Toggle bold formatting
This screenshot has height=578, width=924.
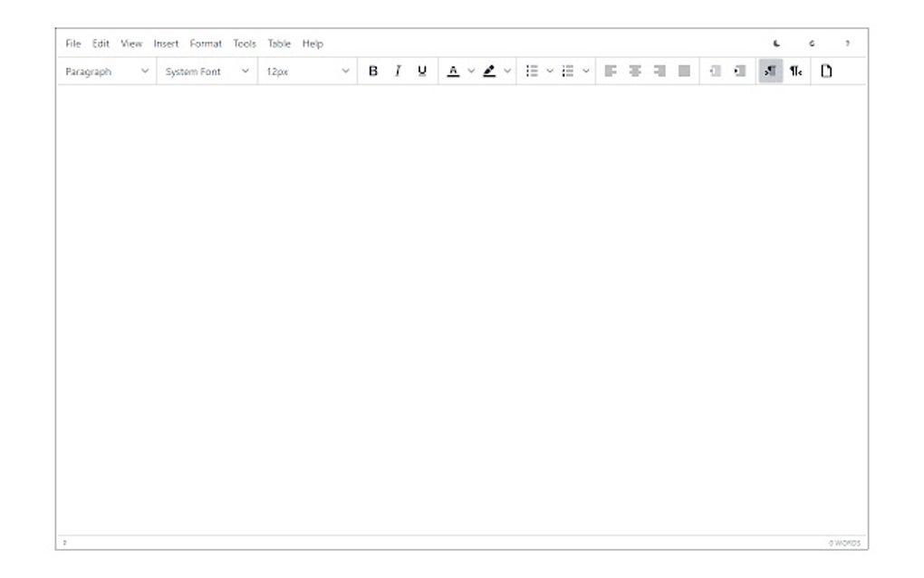(x=371, y=71)
